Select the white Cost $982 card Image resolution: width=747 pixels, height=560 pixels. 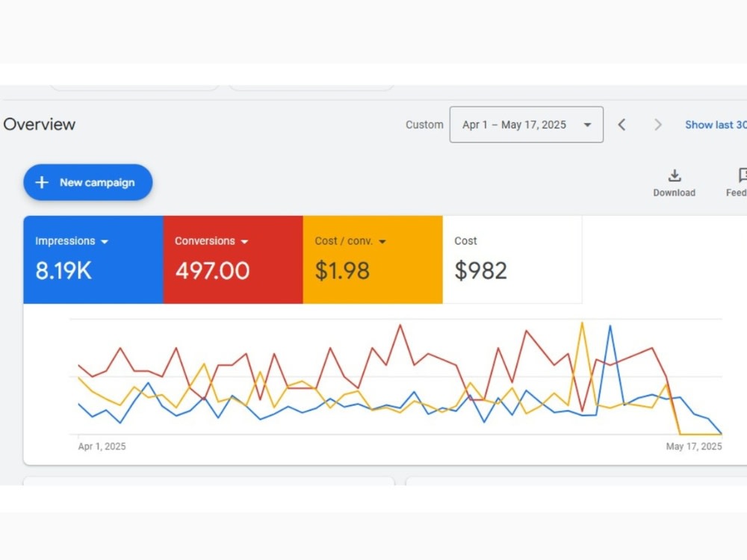pos(512,260)
